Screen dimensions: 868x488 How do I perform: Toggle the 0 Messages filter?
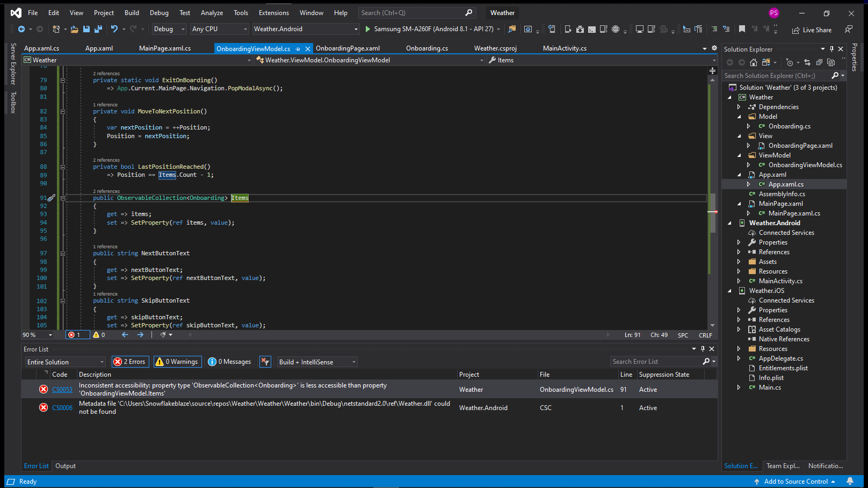229,362
